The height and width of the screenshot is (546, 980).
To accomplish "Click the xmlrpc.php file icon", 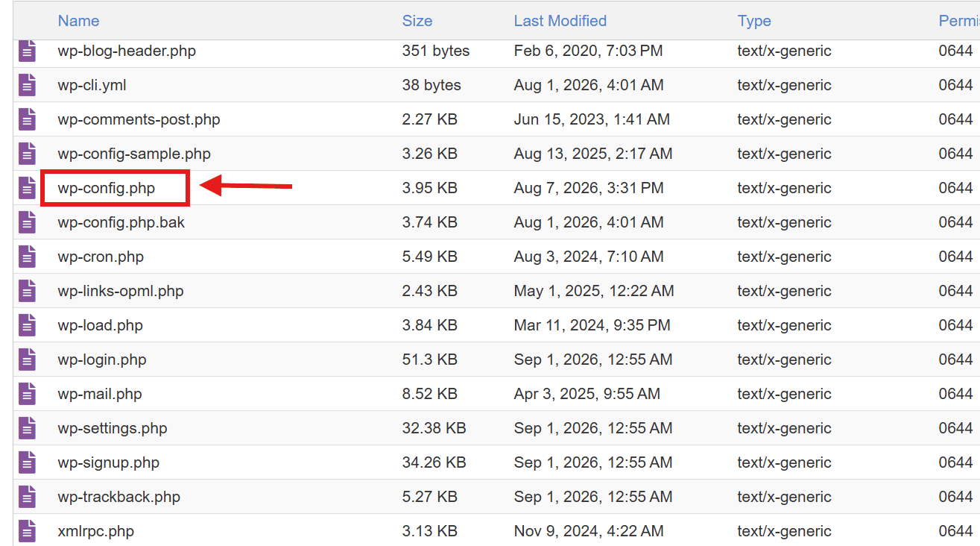I will click(x=27, y=531).
